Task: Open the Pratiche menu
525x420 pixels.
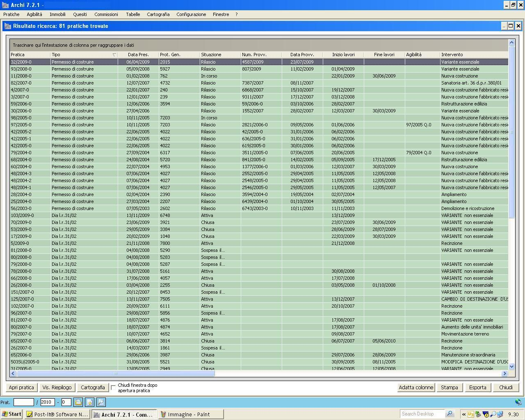Action: 11,14
